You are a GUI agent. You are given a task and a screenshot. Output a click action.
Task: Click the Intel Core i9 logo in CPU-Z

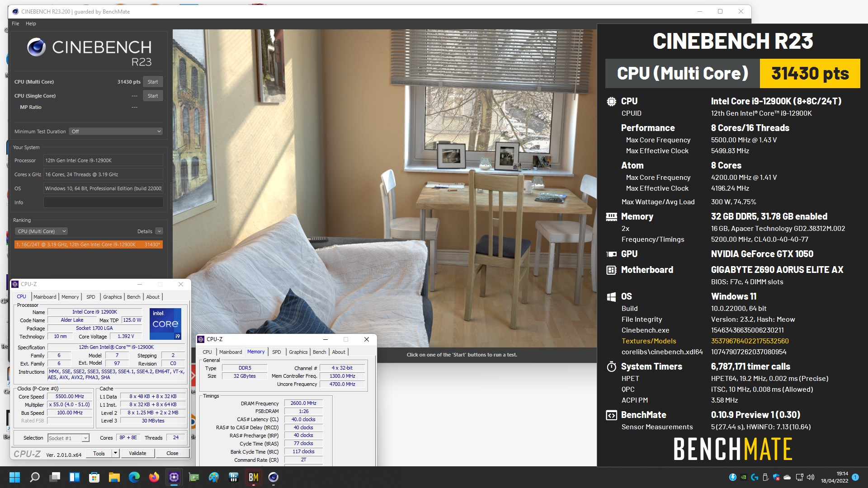click(165, 324)
